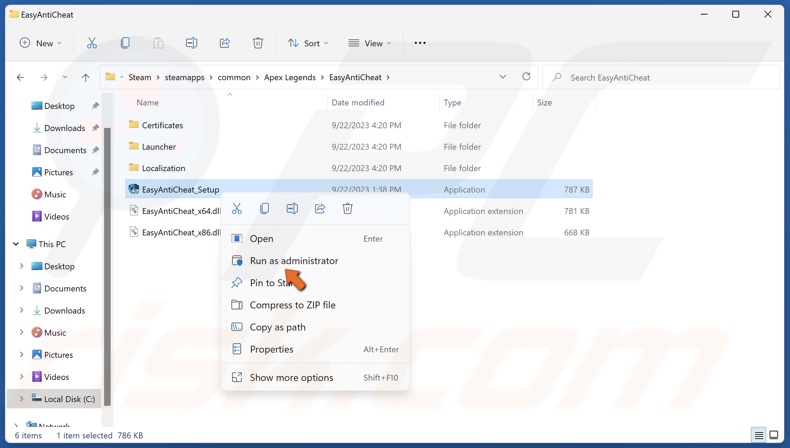The image size is (790, 448).
Task: Click common in the address breadcrumb
Action: tap(234, 78)
